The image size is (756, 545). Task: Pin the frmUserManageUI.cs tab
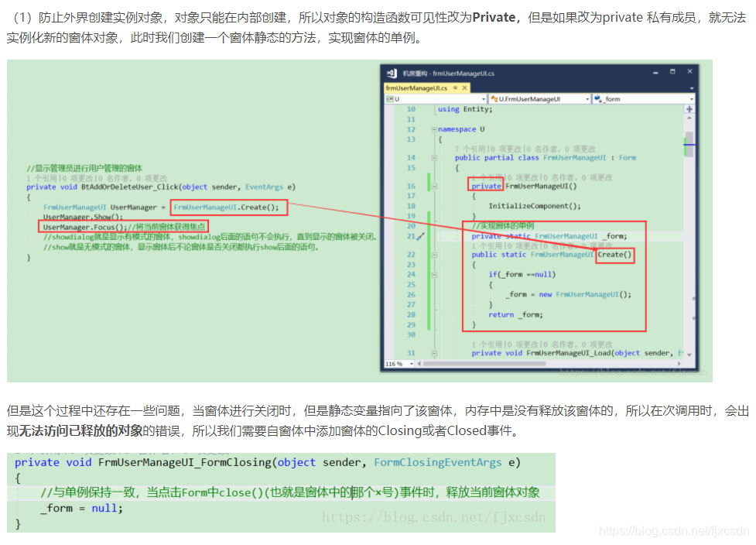tap(455, 87)
